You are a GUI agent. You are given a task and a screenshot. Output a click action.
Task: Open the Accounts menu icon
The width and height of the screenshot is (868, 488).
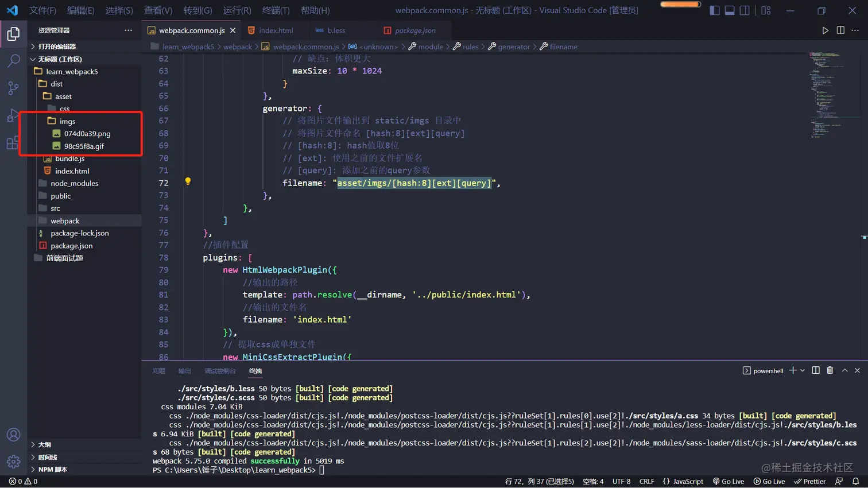click(x=13, y=435)
